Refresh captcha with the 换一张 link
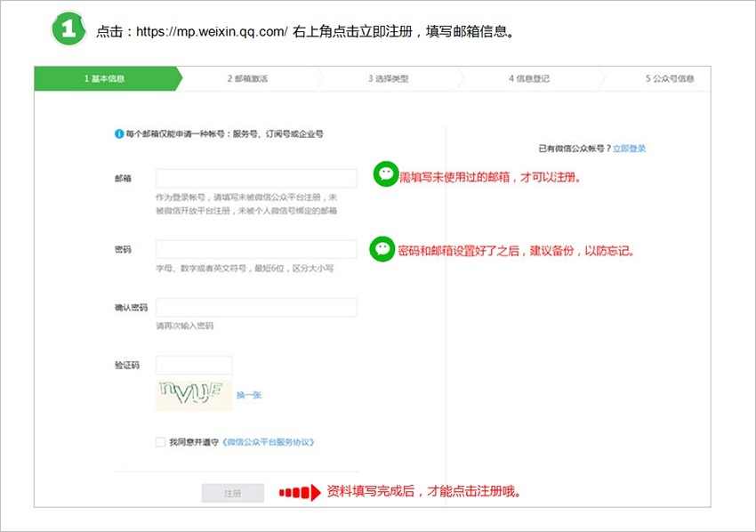756x532 pixels. pyautogui.click(x=249, y=395)
